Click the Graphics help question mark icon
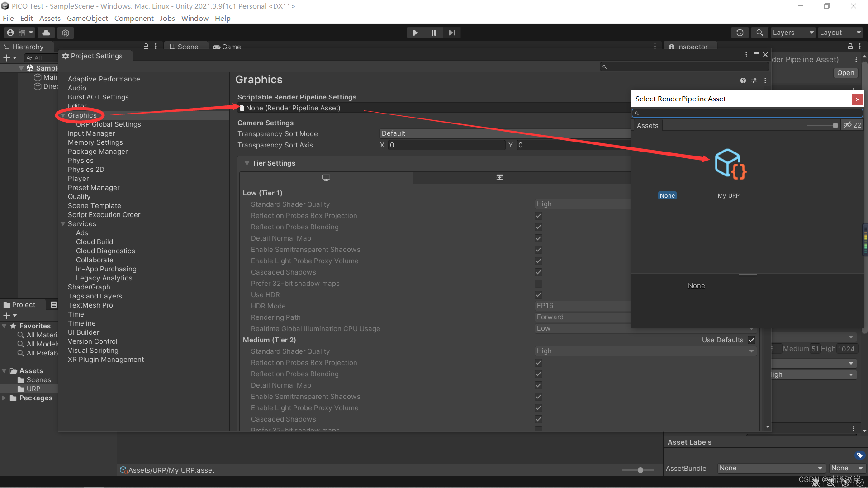The width and height of the screenshot is (868, 488). tap(743, 81)
